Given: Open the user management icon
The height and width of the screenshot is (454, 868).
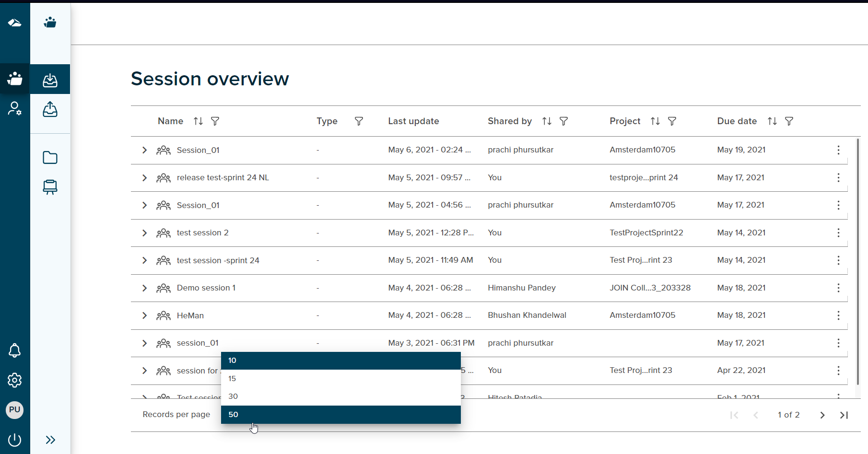Looking at the screenshot, I should [x=14, y=108].
